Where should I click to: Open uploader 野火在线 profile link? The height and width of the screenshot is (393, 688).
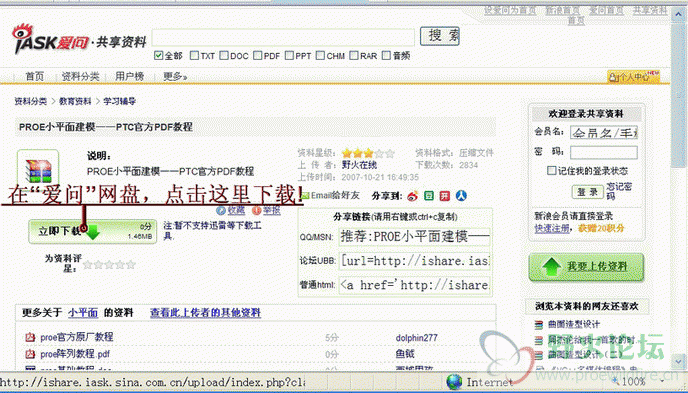[x=359, y=165]
